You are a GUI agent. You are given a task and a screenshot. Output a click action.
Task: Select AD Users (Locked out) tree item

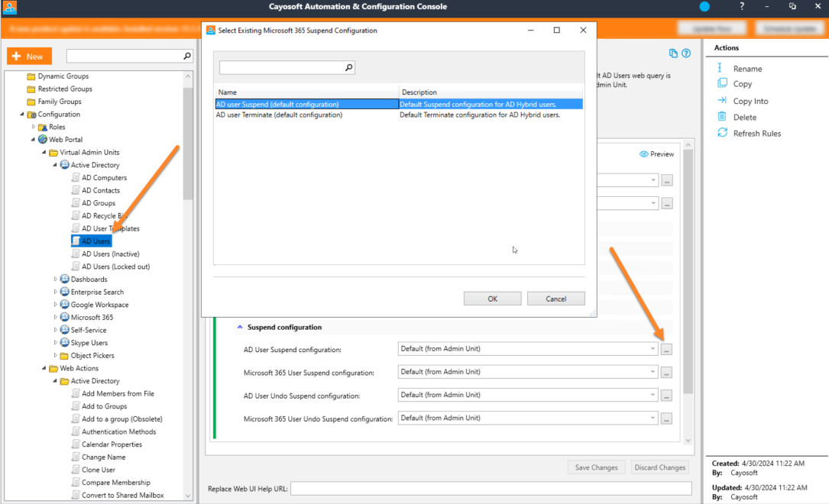coord(115,267)
